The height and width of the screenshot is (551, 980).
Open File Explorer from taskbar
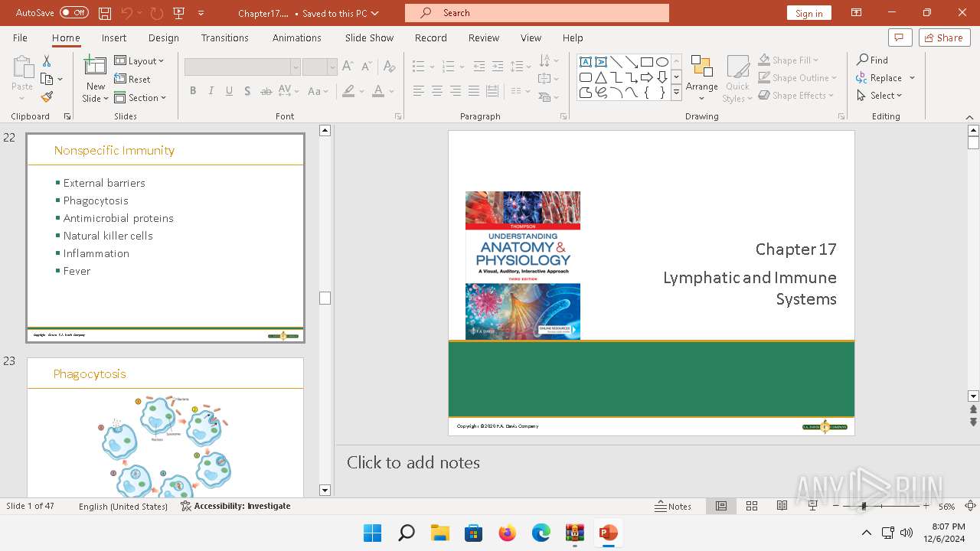[439, 533]
